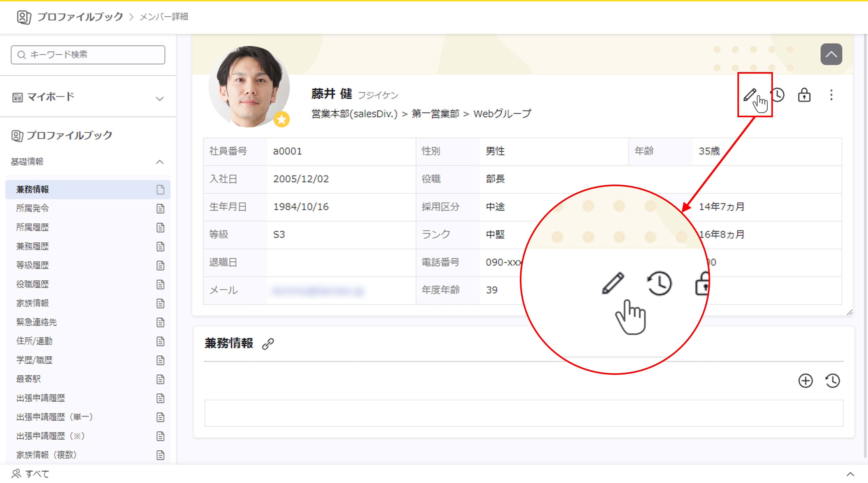This screenshot has width=868, height=483.
Task: Expand the マイボード section
Action: tap(159, 98)
